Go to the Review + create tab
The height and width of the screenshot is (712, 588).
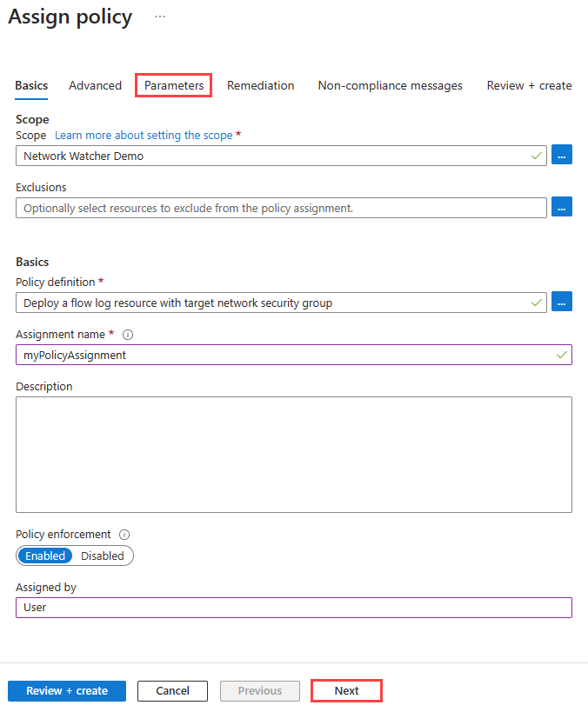(529, 85)
